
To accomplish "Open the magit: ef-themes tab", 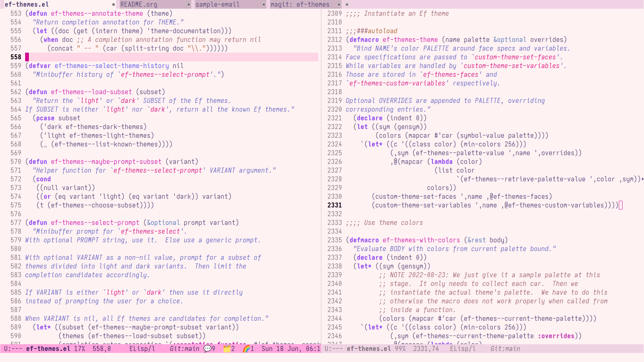I will pos(300,5).
